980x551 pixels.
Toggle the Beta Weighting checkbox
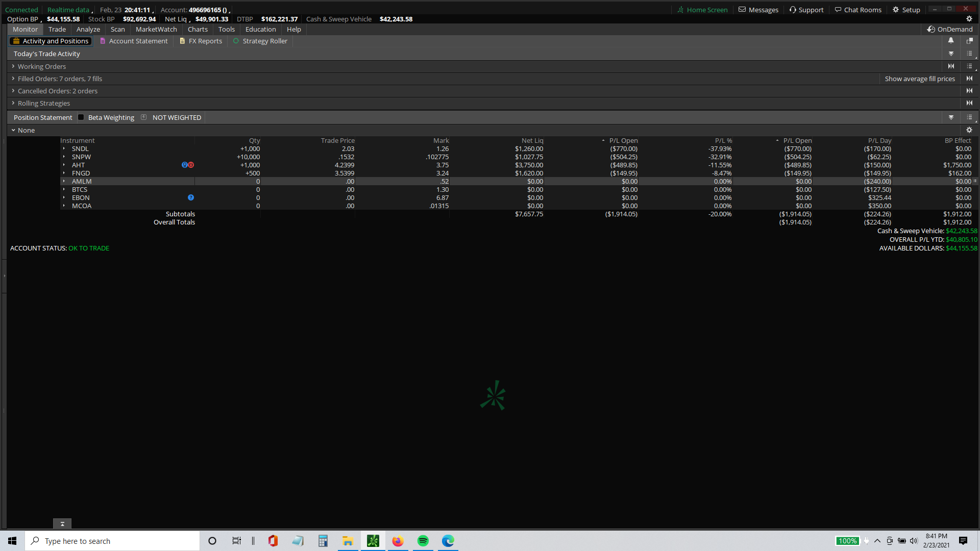(x=81, y=117)
